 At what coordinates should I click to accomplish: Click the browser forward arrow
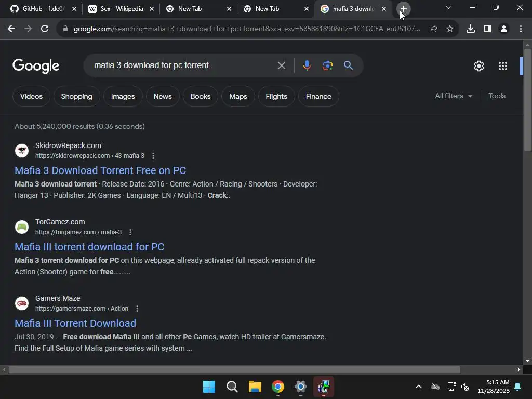tap(28, 29)
